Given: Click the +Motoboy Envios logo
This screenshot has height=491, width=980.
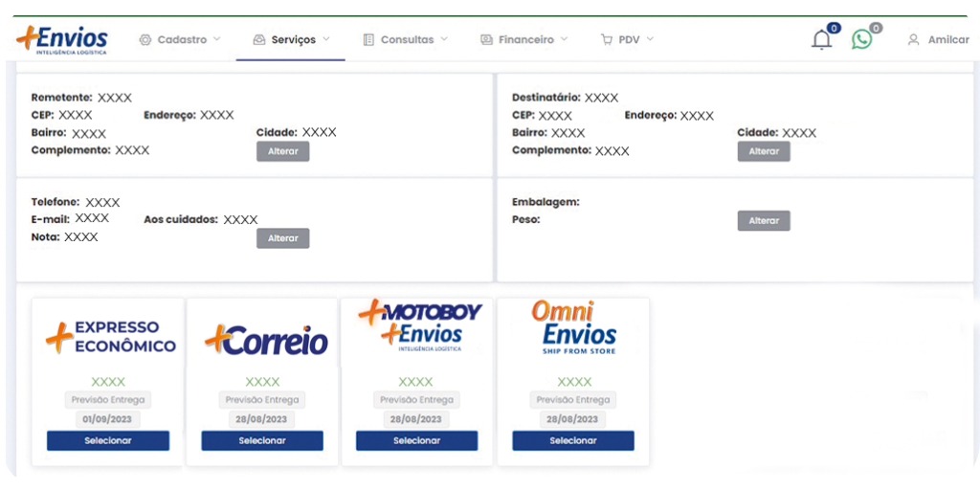Looking at the screenshot, I should tap(421, 326).
